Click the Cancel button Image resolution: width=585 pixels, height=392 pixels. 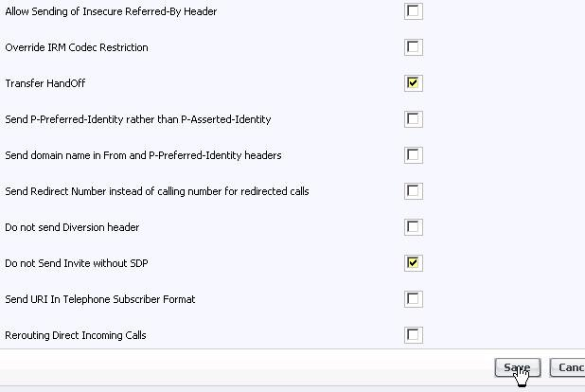coord(568,367)
